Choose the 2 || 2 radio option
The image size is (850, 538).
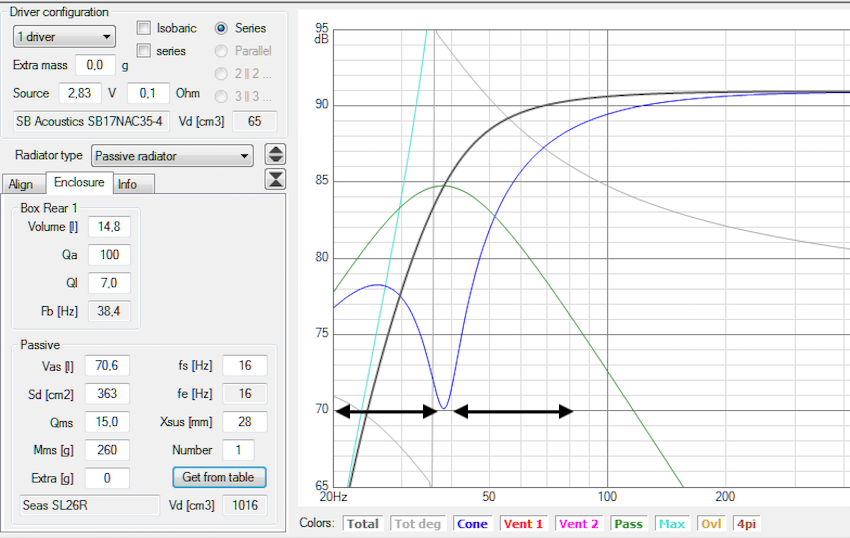[221, 74]
